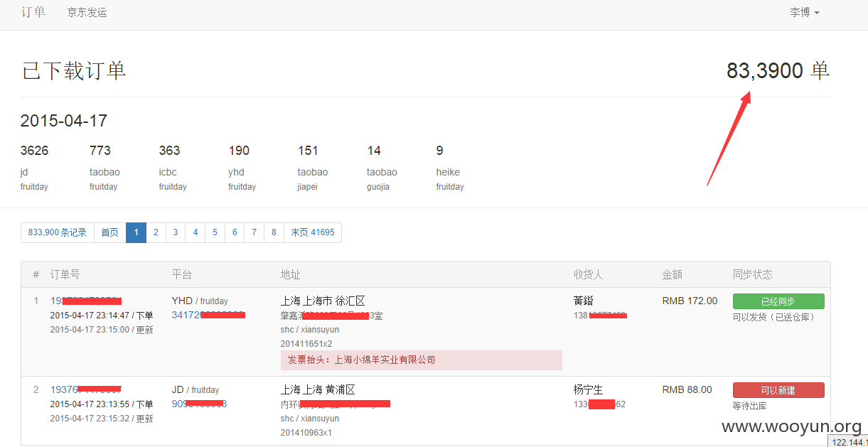Select pagination page 7
Image resolution: width=868 pixels, height=447 pixels.
click(x=254, y=232)
